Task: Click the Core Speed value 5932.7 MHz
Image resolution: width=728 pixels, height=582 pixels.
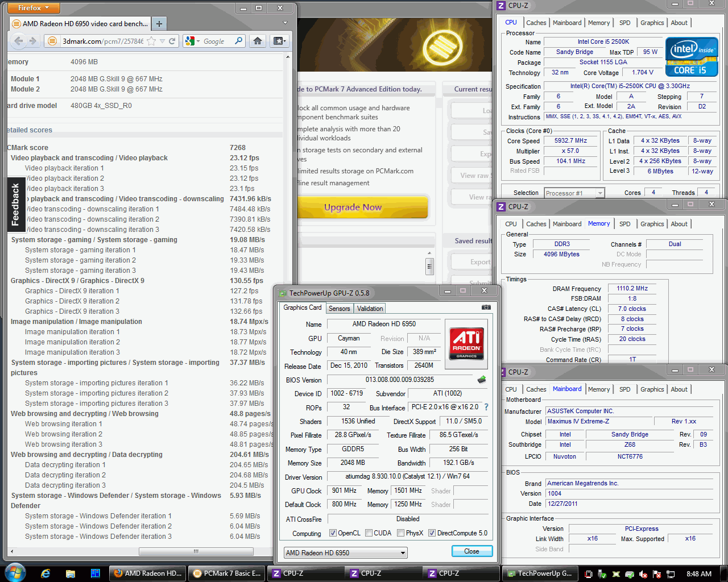Action: 570,140
